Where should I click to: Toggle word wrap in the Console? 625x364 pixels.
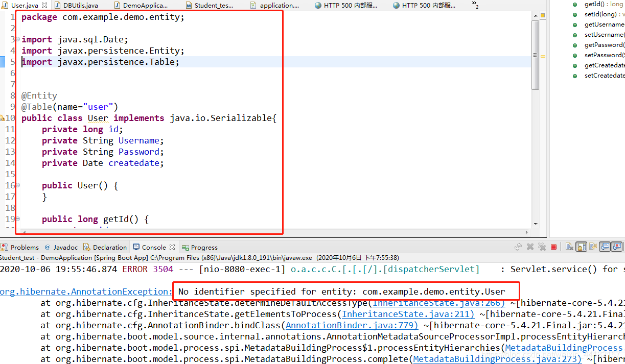[593, 247]
